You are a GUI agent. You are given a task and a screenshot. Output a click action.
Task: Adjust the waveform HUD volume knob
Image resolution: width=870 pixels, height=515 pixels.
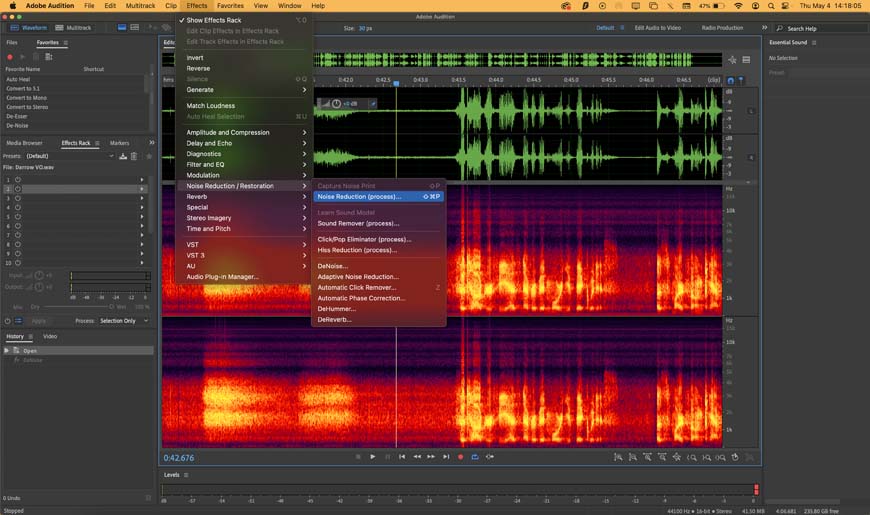pos(337,103)
